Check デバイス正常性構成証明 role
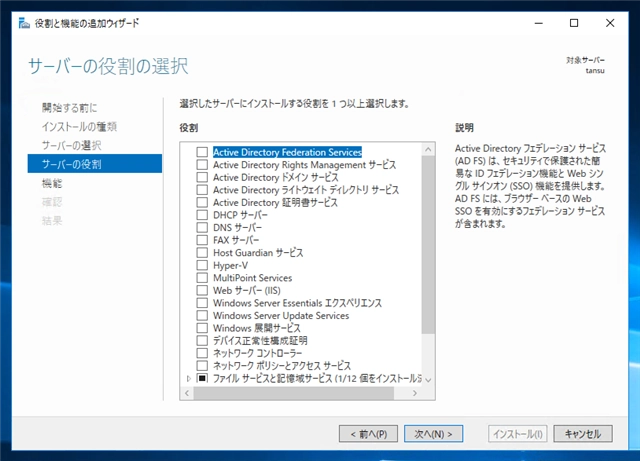 point(202,341)
